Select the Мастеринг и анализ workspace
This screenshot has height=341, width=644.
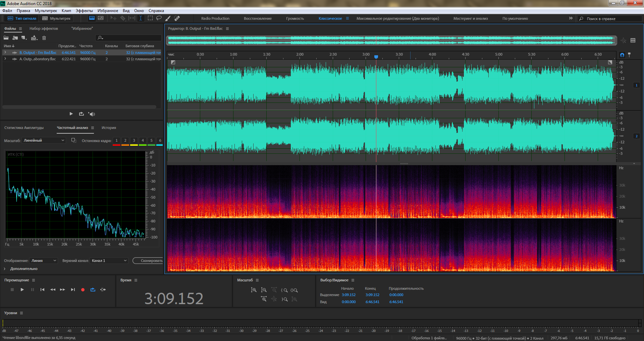(x=471, y=18)
